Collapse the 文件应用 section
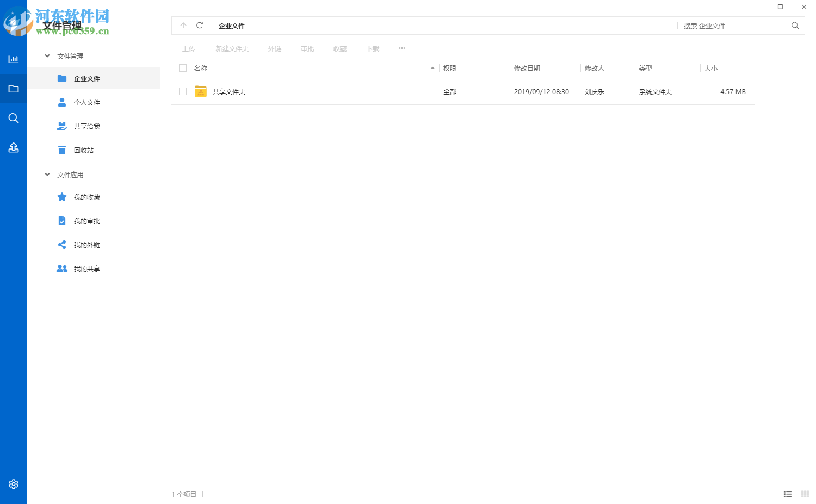The height and width of the screenshot is (504, 816). coord(47,175)
